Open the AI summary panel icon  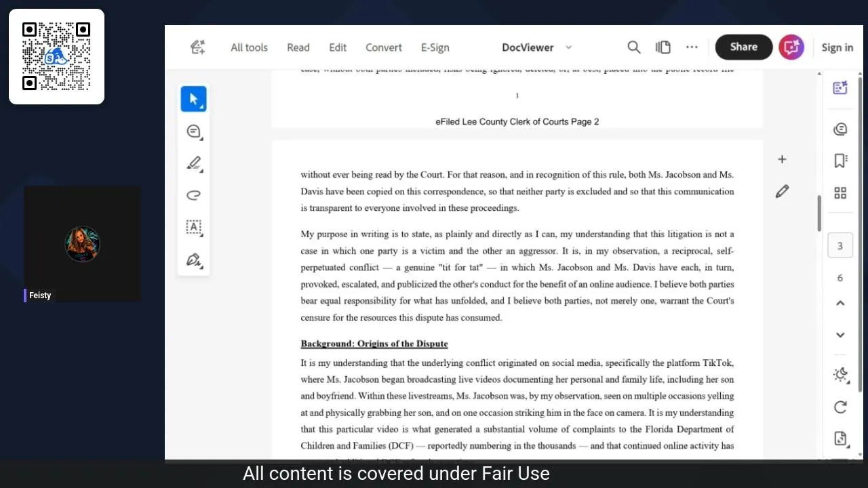[x=840, y=88]
